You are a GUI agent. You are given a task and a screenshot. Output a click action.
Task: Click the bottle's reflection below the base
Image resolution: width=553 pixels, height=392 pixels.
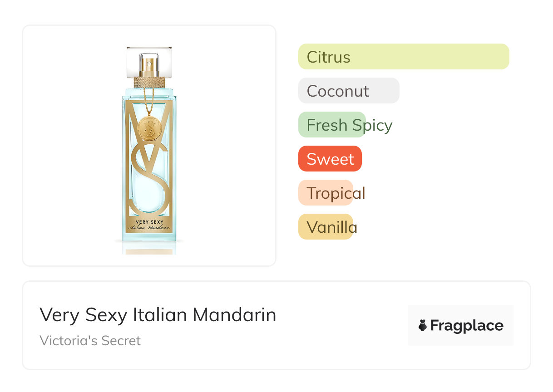point(149,249)
